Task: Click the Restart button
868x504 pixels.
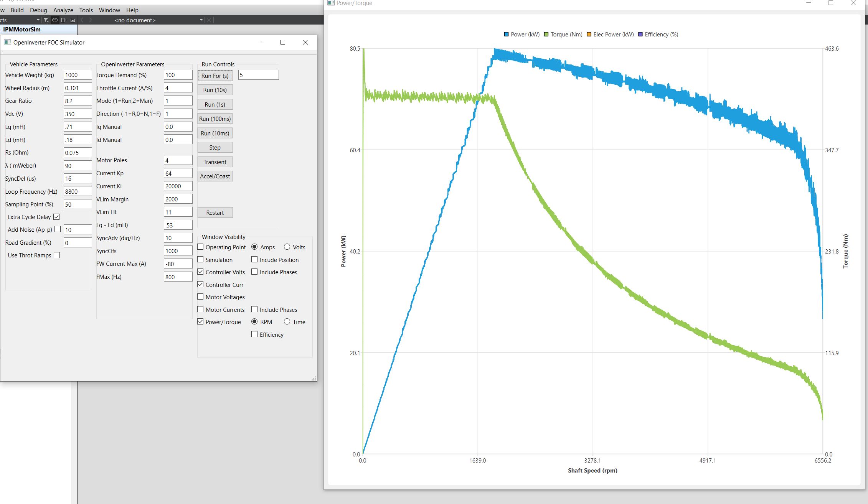Action: pyautogui.click(x=215, y=212)
